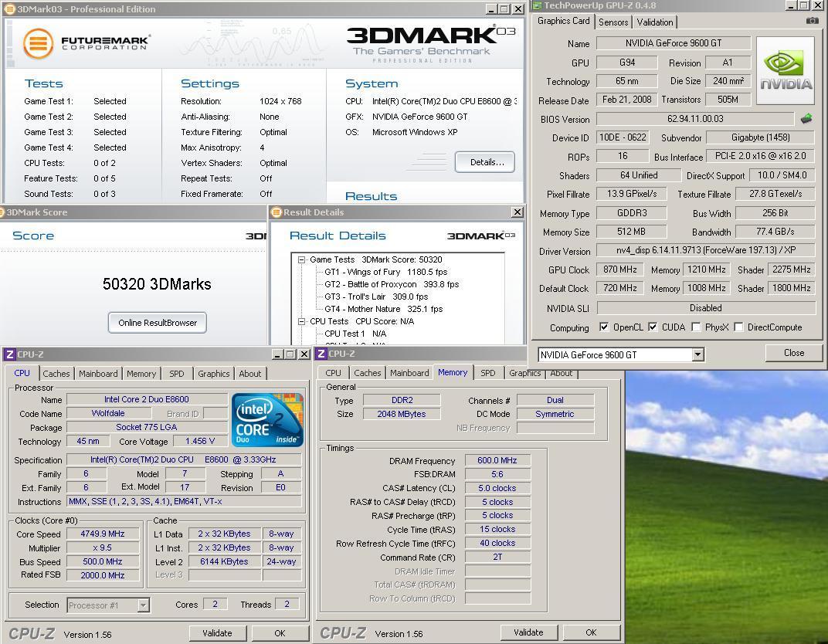Collapse the CPU Tests tree node
The height and width of the screenshot is (644, 828).
tap(301, 321)
